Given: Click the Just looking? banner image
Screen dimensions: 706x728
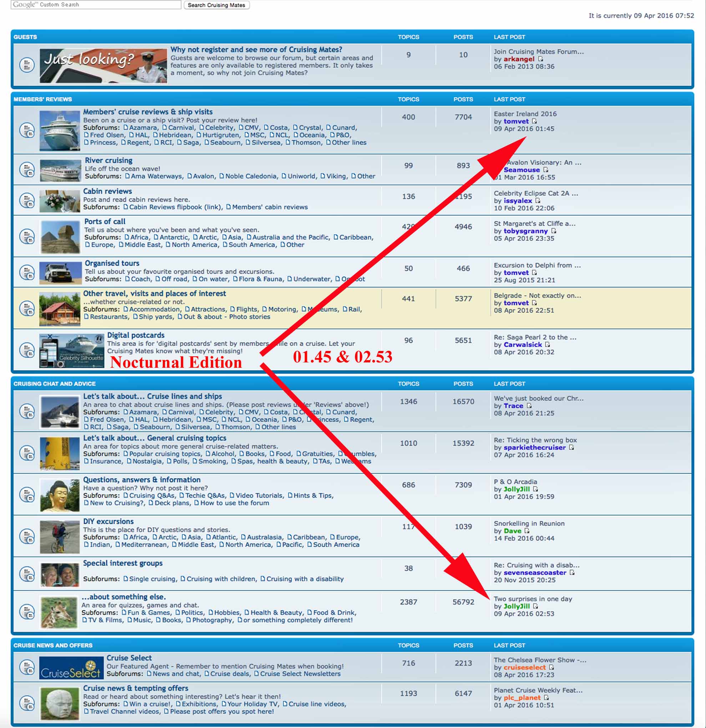Looking at the screenshot, I should tap(103, 66).
